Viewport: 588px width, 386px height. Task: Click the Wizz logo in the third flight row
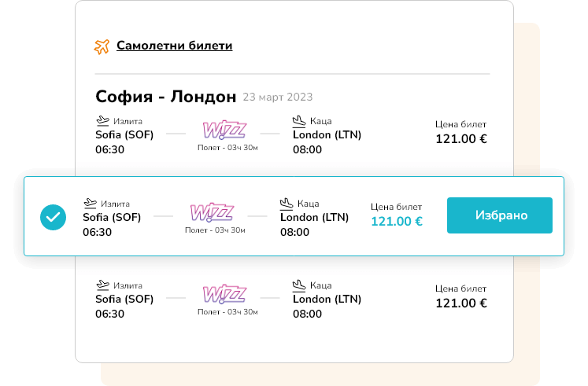(x=224, y=294)
